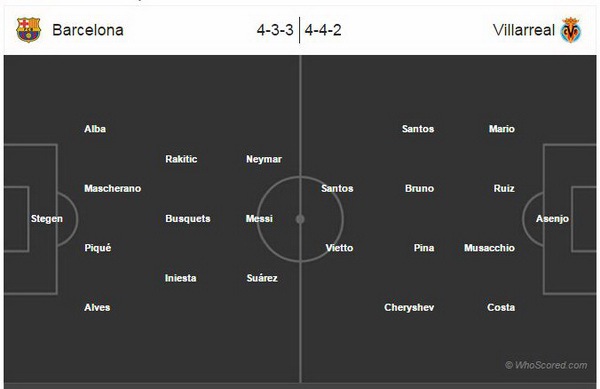Select Messi in the Barcelona lineup

tap(259, 218)
